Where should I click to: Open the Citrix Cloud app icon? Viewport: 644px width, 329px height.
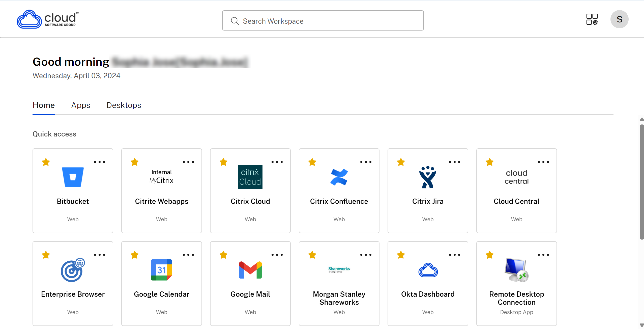pos(250,177)
